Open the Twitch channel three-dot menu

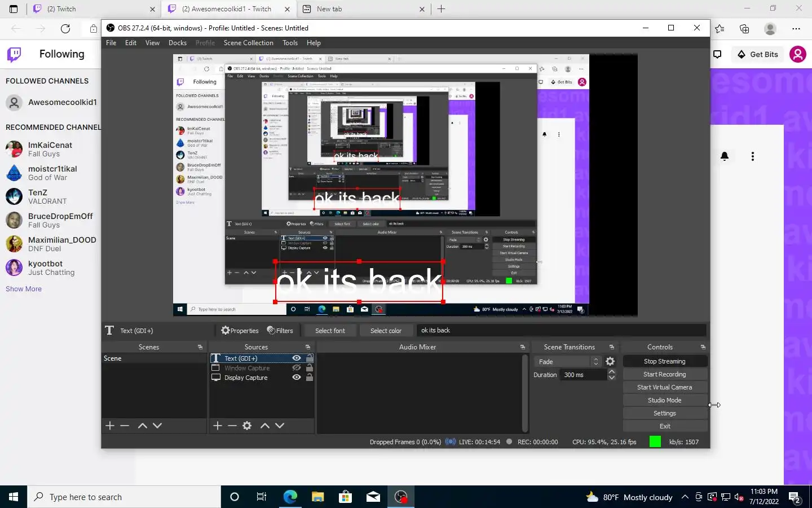[x=753, y=156]
